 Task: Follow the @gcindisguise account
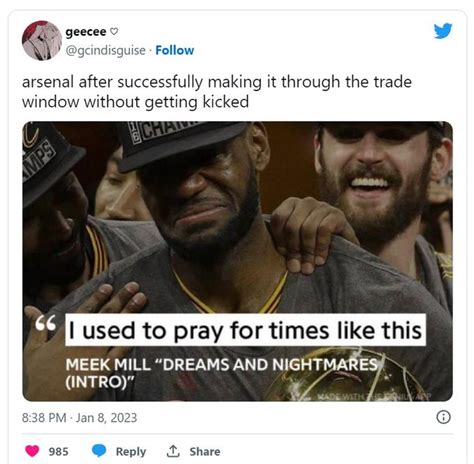tap(175, 50)
